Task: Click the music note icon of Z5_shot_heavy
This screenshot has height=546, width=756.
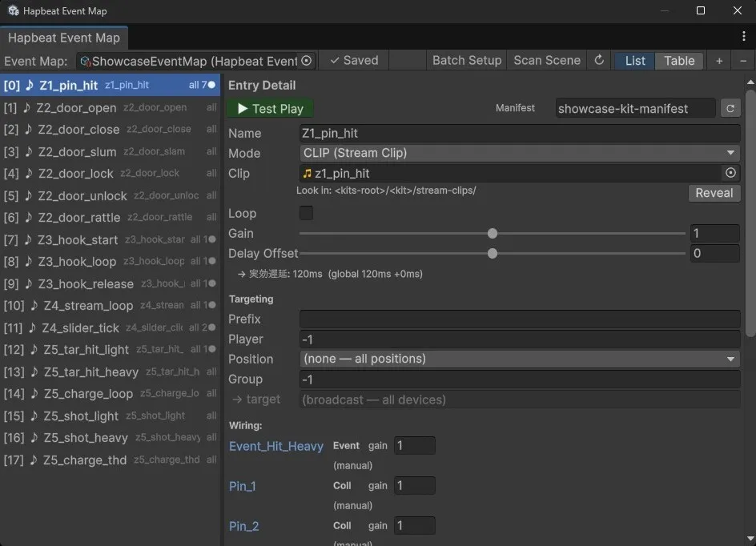Action: point(34,438)
